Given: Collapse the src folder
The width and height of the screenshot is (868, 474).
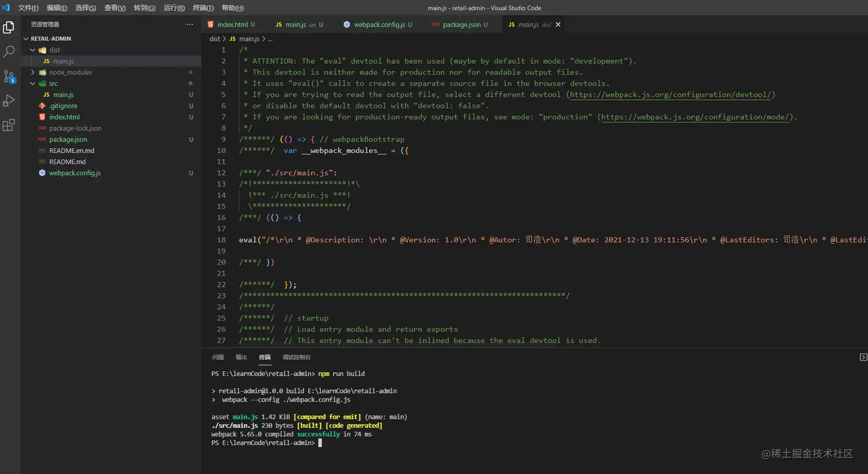Looking at the screenshot, I should click(33, 83).
